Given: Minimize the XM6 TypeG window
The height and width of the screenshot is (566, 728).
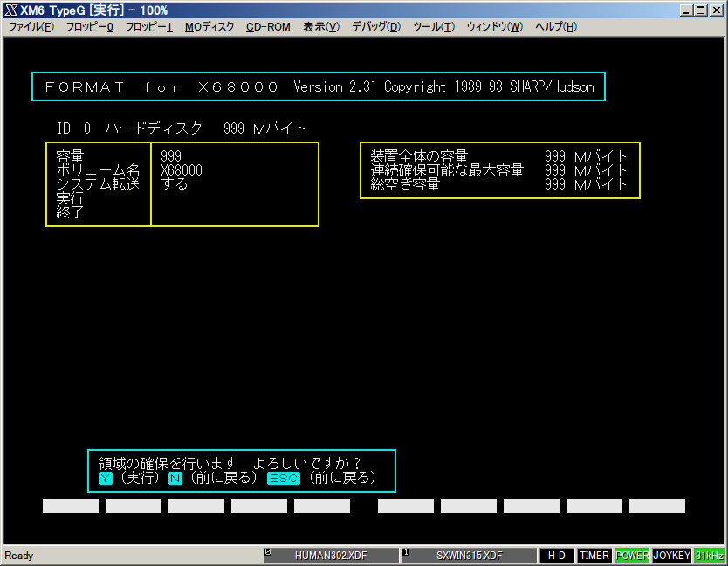Looking at the screenshot, I should [686, 10].
